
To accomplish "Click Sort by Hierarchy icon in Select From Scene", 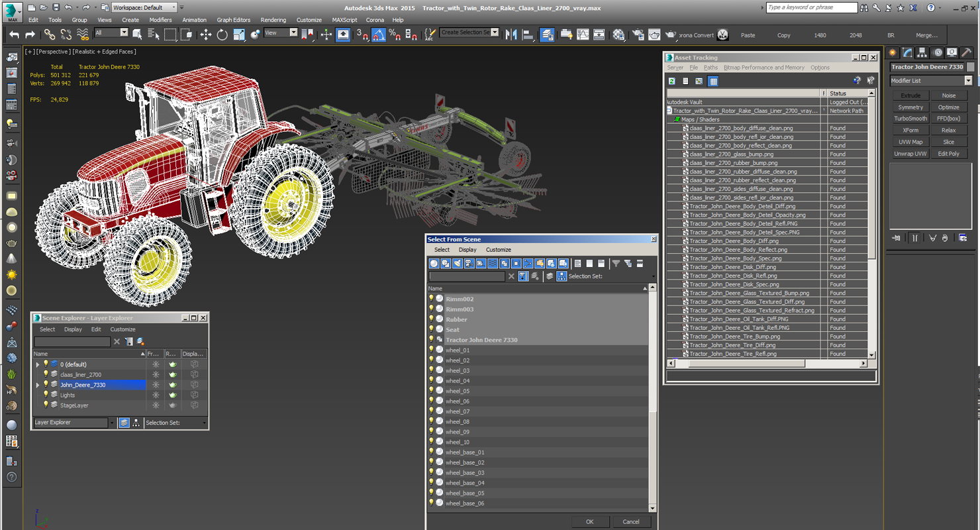I will tap(562, 276).
